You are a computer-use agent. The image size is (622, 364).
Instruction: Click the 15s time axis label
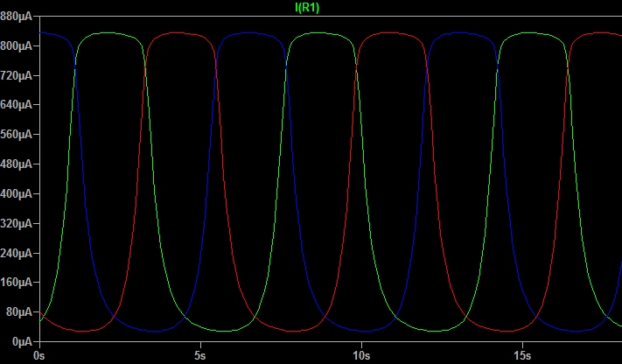coord(523,356)
